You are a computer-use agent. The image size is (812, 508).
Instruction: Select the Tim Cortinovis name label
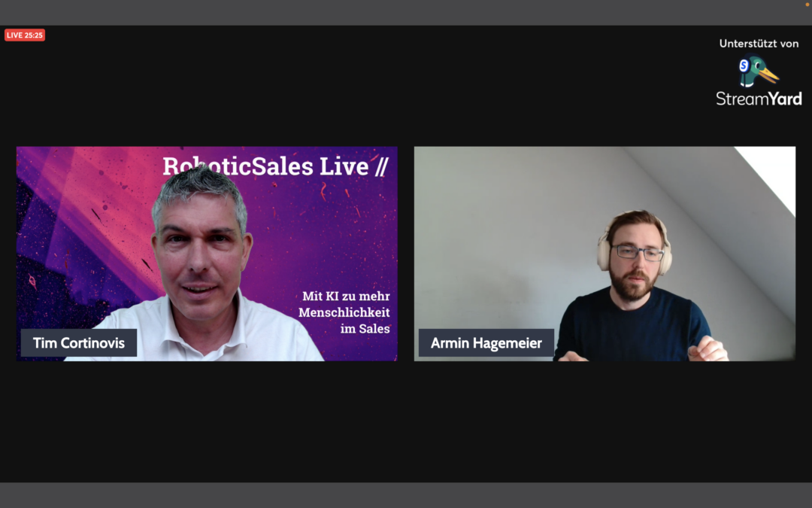[79, 342]
